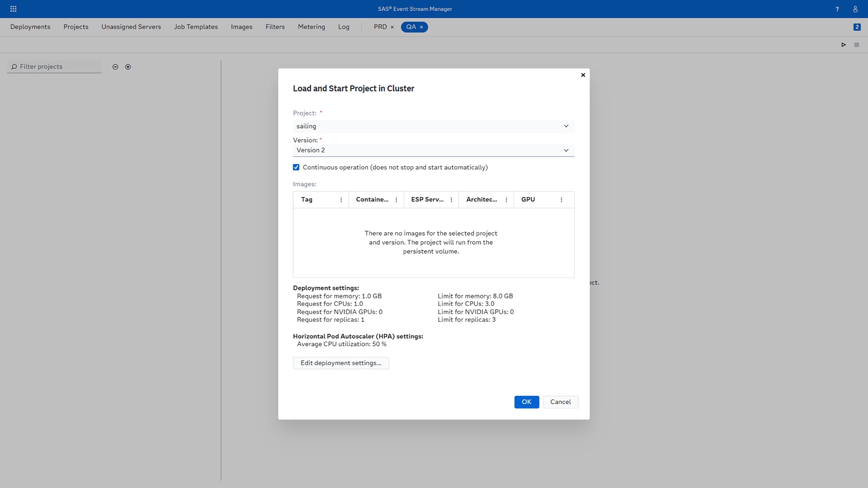Open the application grid menu
This screenshot has height=488, width=868.
[x=13, y=8]
